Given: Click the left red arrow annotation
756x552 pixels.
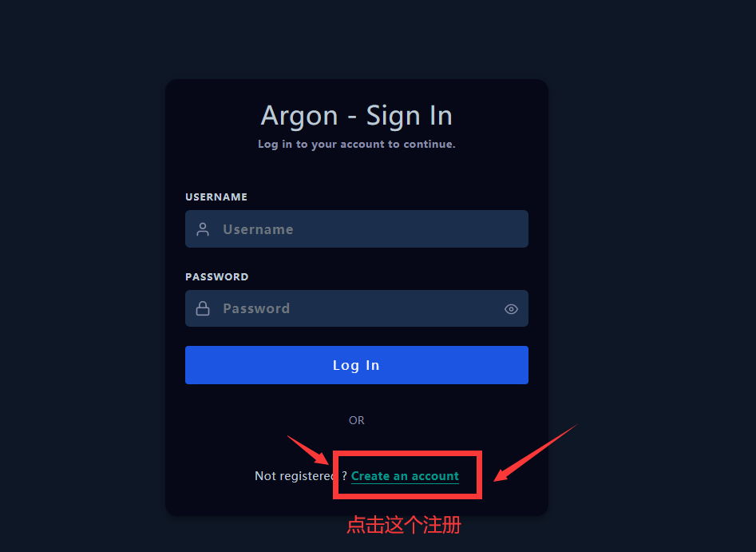Looking at the screenshot, I should coord(309,451).
